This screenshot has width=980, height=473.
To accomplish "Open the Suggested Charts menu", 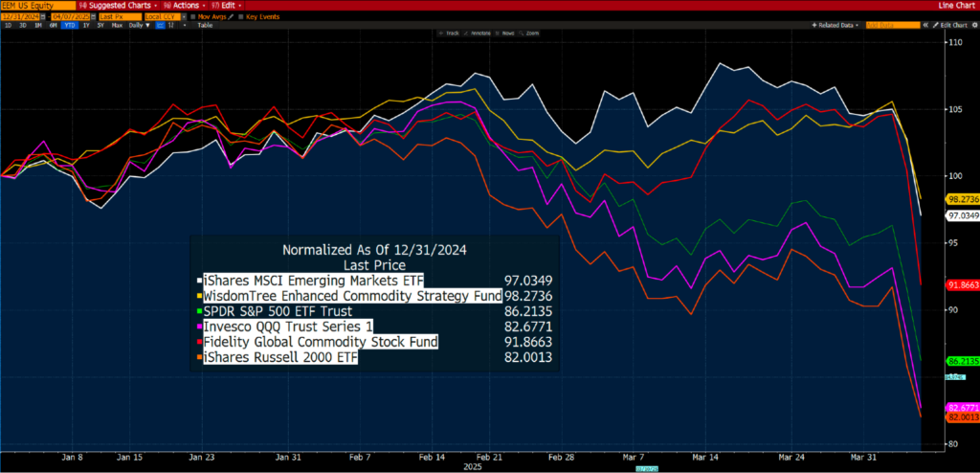I will (x=120, y=6).
